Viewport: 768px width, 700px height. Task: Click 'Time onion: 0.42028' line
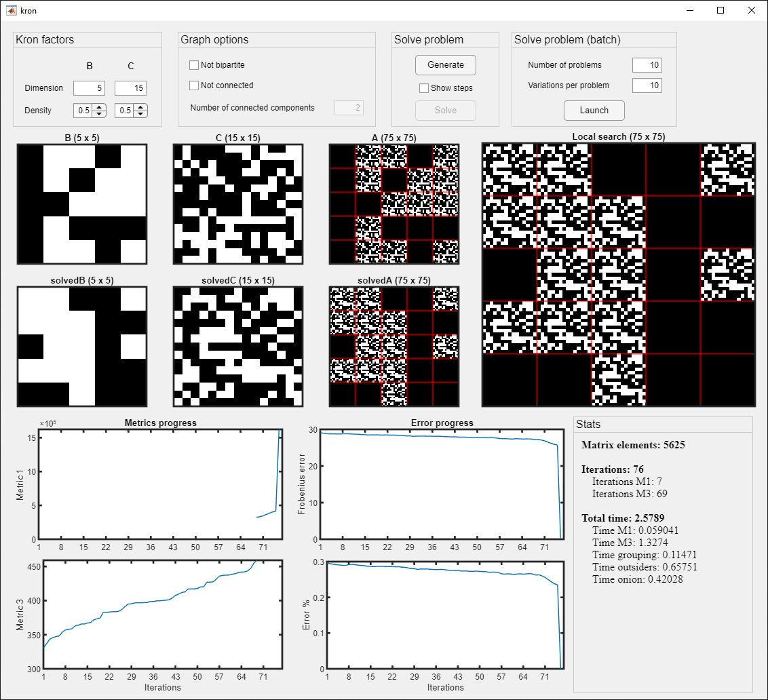638,579
